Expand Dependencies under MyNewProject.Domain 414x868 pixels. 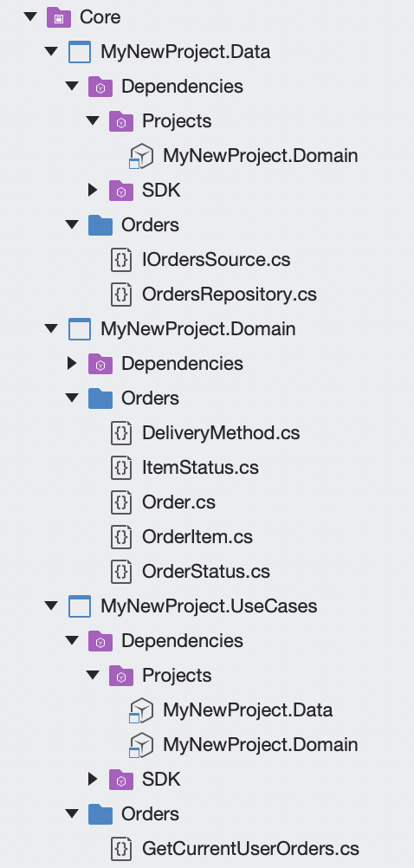click(72, 364)
